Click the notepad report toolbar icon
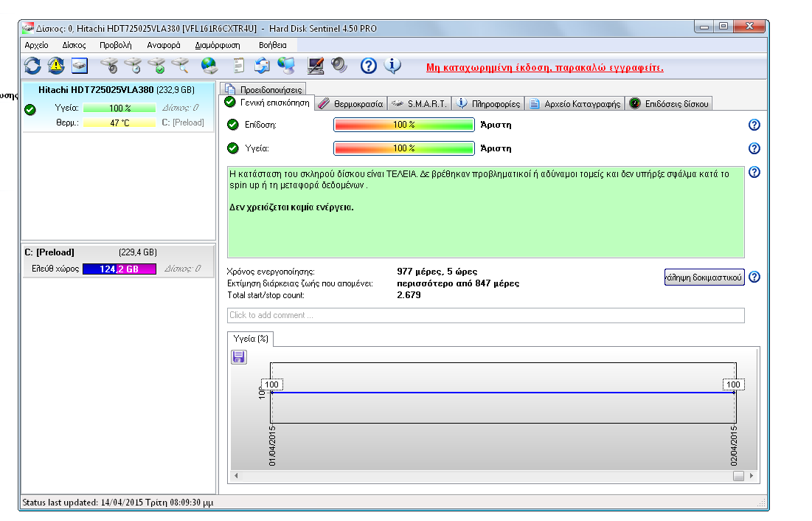Image resolution: width=812 pixels, height=521 pixels. (x=238, y=66)
